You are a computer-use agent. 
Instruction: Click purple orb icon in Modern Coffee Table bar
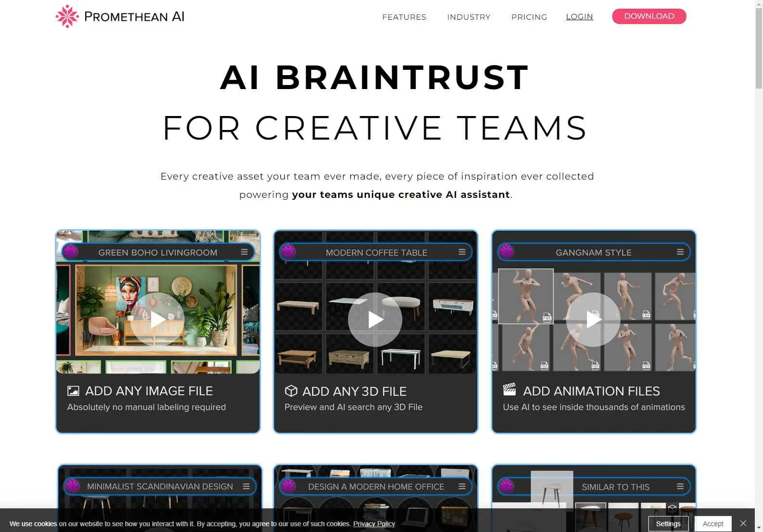(x=289, y=251)
